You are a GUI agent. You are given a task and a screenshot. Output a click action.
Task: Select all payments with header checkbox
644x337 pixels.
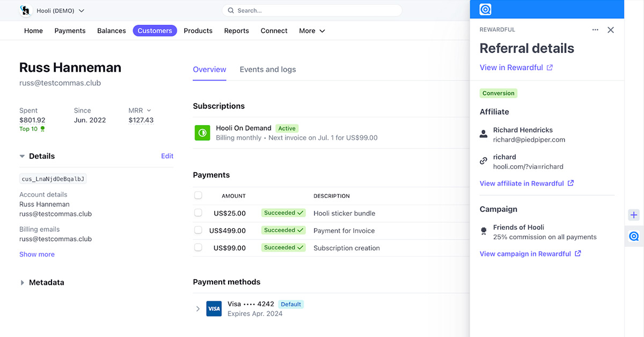tap(198, 195)
